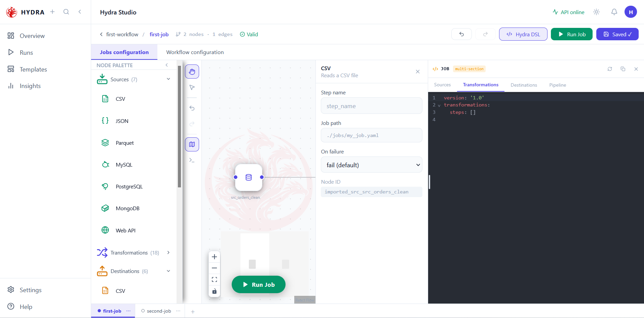Click the Saved button
The image size is (644, 318).
click(x=617, y=34)
